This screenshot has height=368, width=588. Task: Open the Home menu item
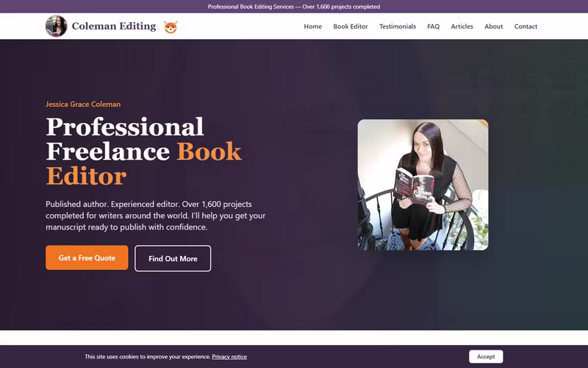tap(313, 26)
